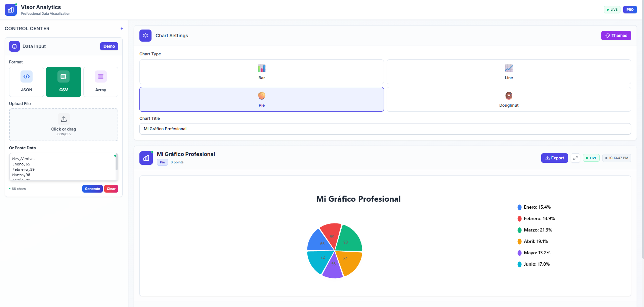The width and height of the screenshot is (644, 307).
Task: Switch data format to Array
Action: coord(100,82)
